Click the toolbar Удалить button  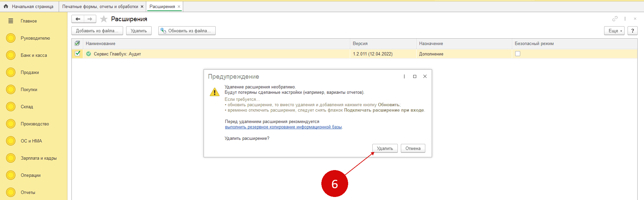139,31
